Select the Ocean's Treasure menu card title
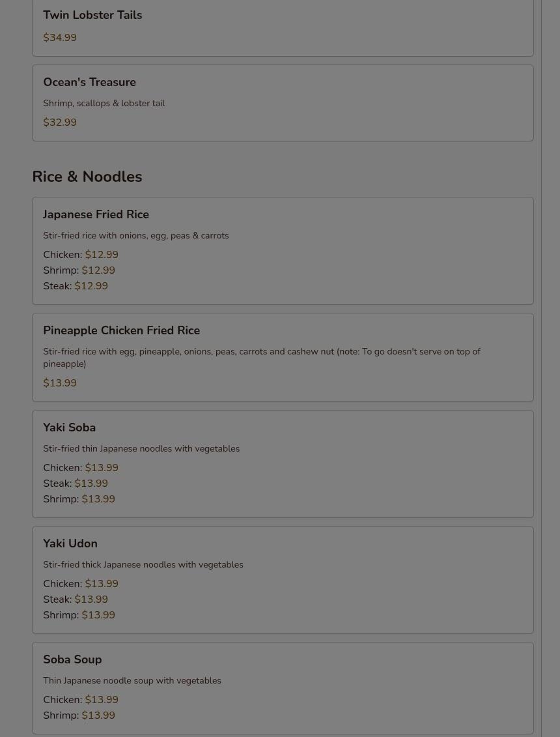This screenshot has width=560, height=737. [89, 82]
